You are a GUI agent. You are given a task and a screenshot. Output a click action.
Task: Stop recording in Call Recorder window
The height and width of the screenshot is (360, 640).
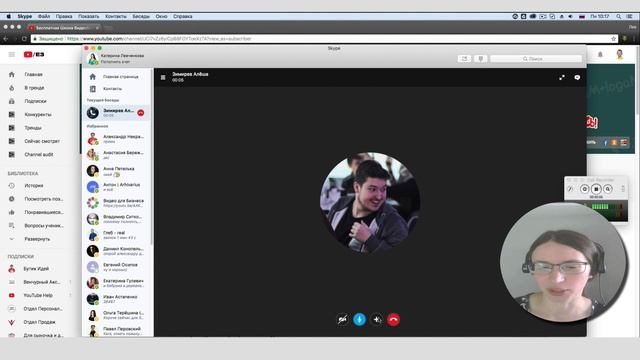(x=596, y=189)
